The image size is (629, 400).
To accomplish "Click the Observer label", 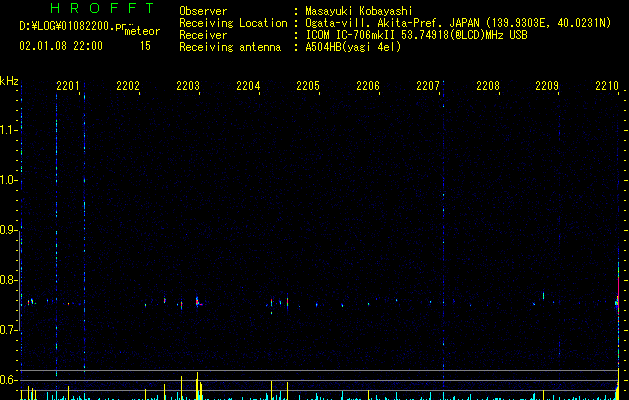I will click(x=203, y=11).
